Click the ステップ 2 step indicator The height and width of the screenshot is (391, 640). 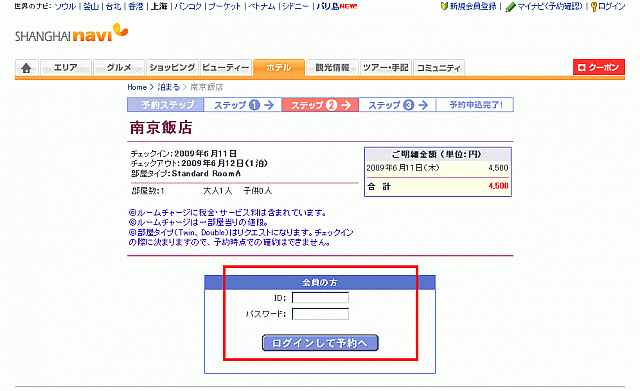click(320, 105)
